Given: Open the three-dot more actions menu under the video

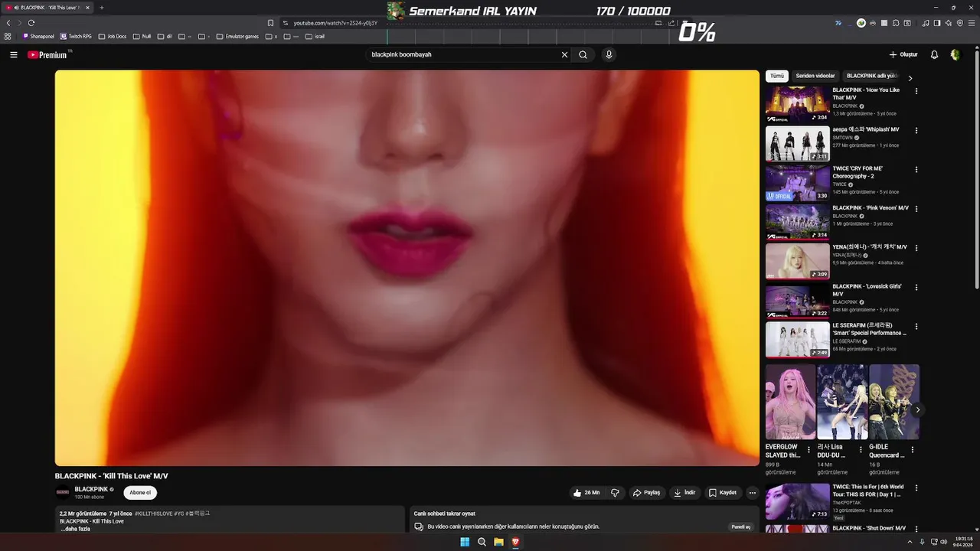Looking at the screenshot, I should pos(752,493).
